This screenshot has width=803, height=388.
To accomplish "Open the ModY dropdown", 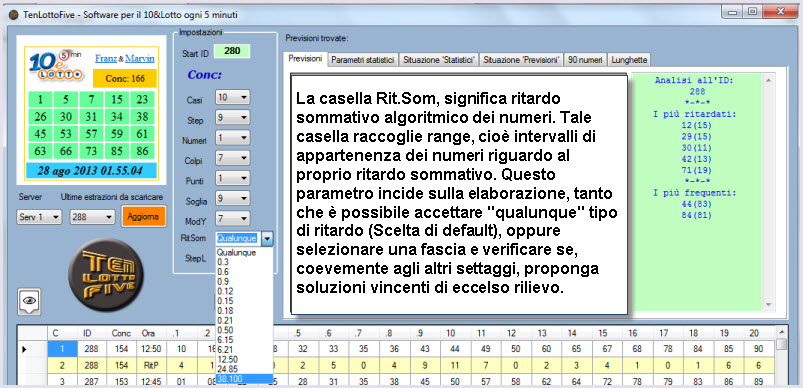I will click(x=233, y=218).
